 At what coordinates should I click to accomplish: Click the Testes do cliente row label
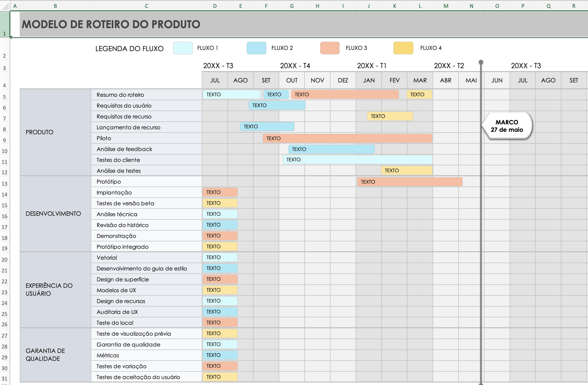coord(118,160)
